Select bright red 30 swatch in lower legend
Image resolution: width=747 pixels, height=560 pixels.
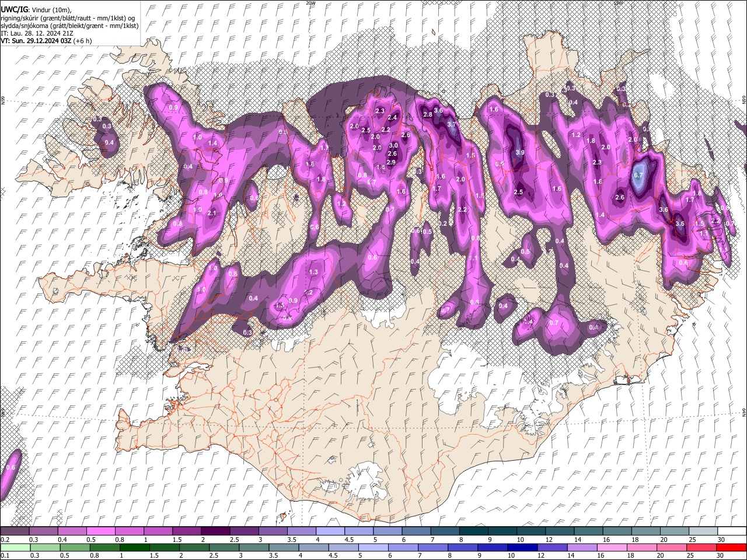click(x=732, y=547)
